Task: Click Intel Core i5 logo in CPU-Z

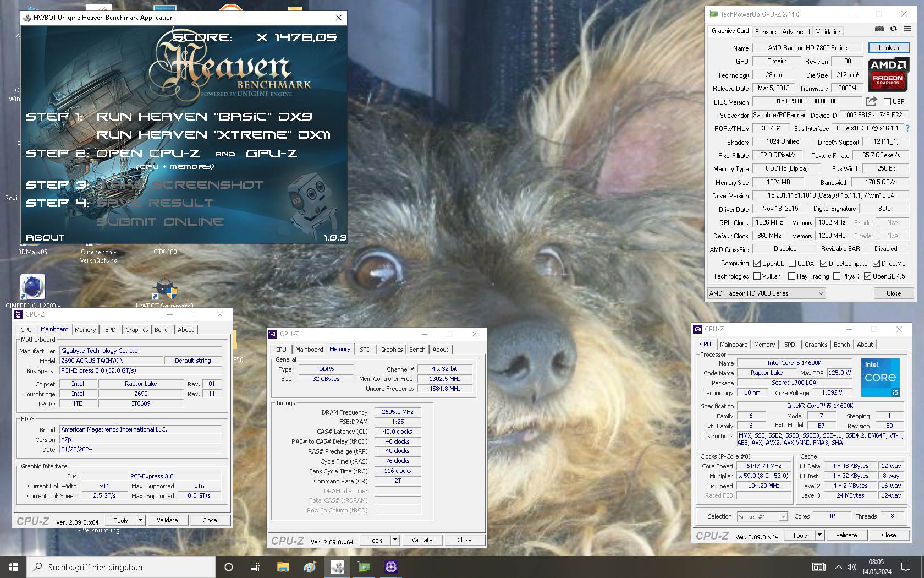Action: tap(881, 378)
